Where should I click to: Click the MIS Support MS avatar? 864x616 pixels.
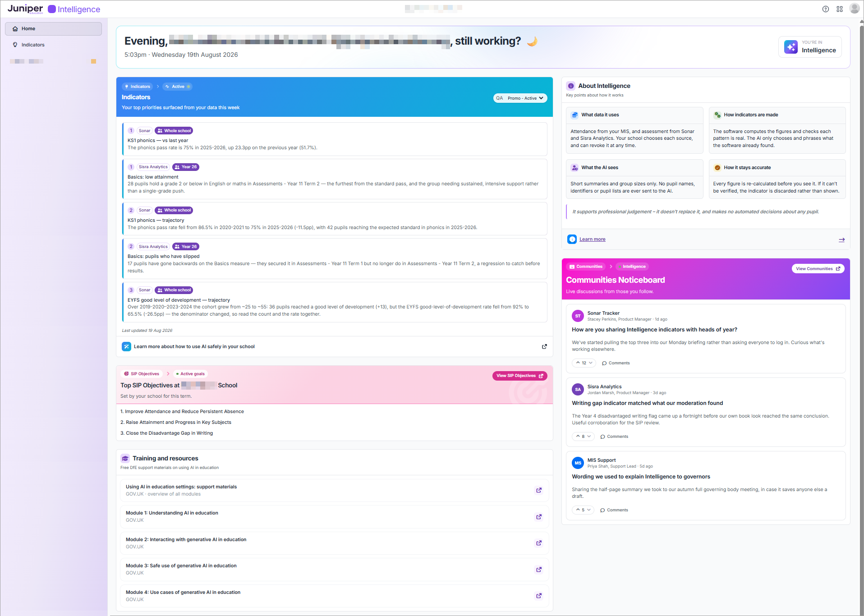point(578,463)
